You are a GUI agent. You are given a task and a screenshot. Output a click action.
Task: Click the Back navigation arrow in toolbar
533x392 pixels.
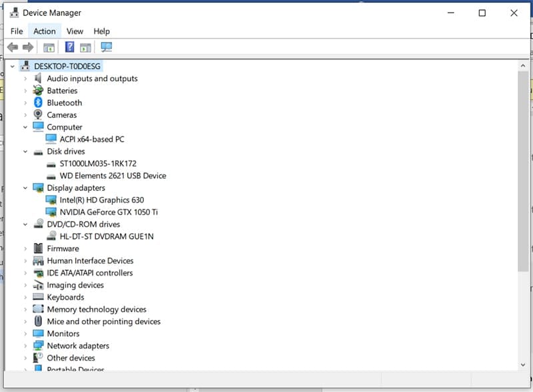point(13,47)
